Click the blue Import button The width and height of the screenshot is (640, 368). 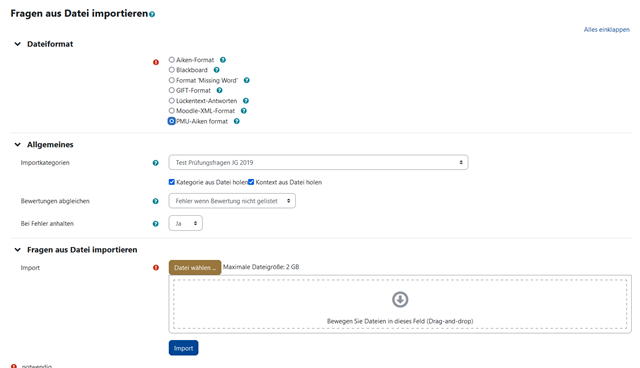pyautogui.click(x=183, y=348)
